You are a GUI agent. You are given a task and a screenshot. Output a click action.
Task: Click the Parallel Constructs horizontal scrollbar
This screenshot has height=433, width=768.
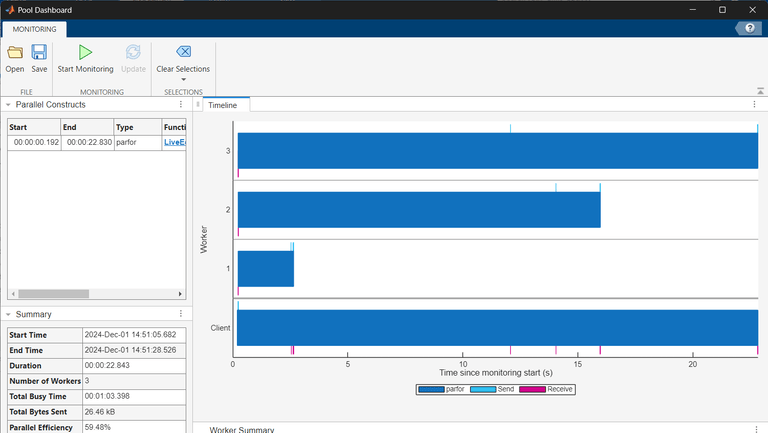pos(61,294)
